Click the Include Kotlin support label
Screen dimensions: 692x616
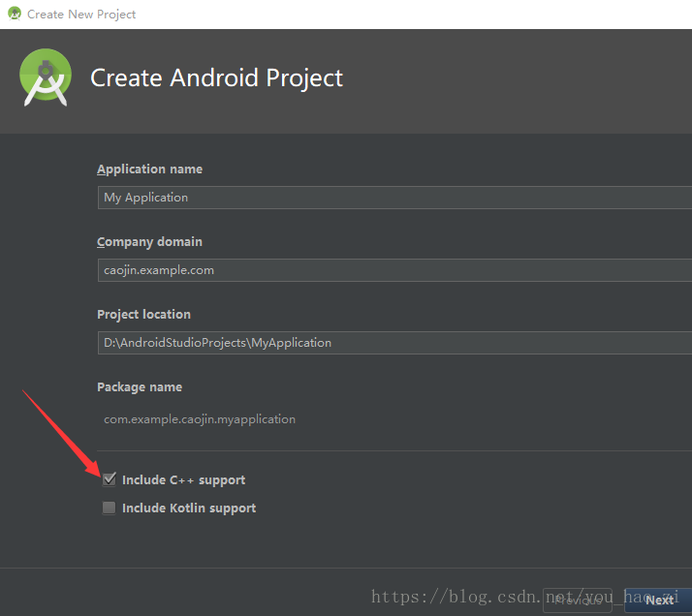pyautogui.click(x=189, y=508)
